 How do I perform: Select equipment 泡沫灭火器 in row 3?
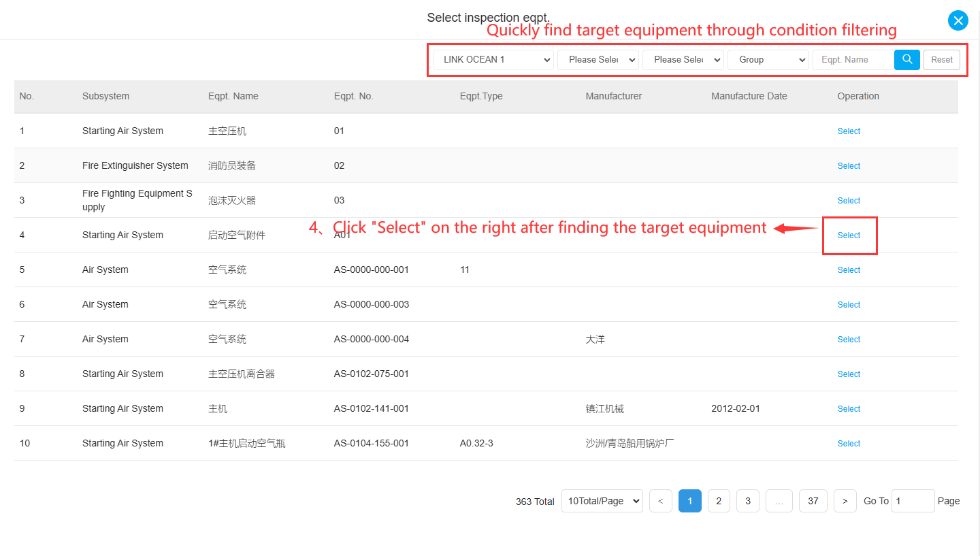[849, 201]
